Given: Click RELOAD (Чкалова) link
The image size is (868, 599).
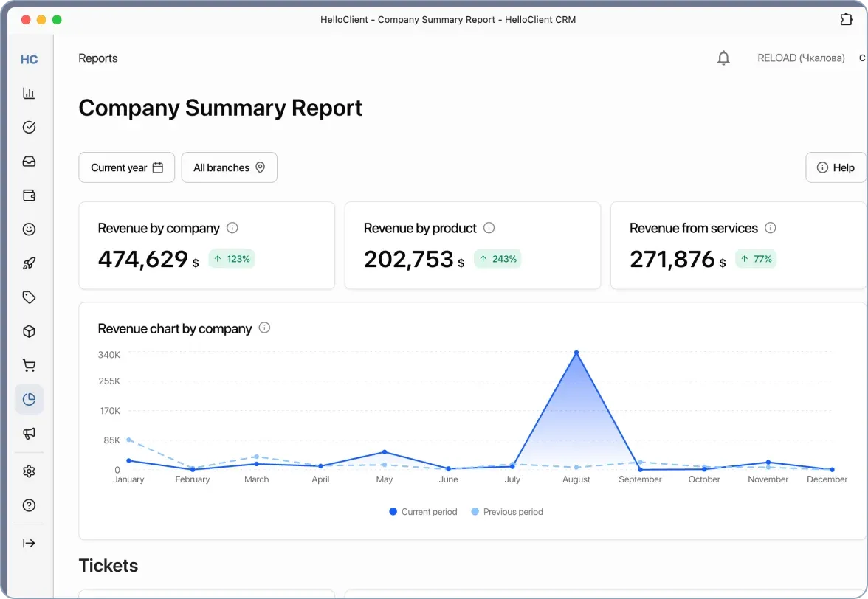Looking at the screenshot, I should 801,58.
